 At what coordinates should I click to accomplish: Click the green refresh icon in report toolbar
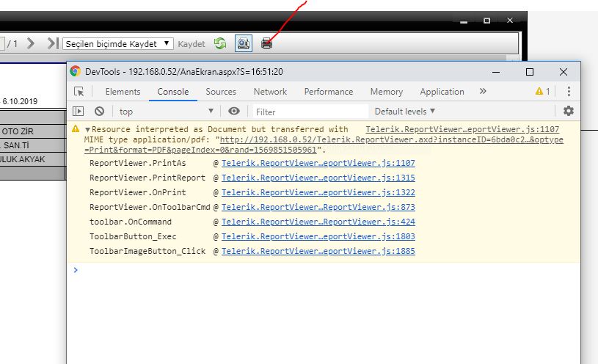click(220, 43)
